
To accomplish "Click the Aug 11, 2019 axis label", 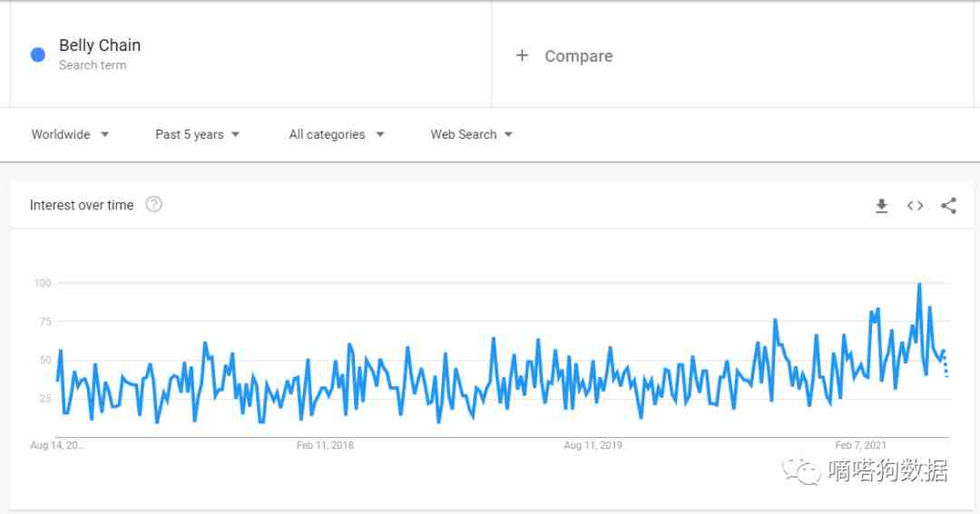I will click(x=593, y=445).
